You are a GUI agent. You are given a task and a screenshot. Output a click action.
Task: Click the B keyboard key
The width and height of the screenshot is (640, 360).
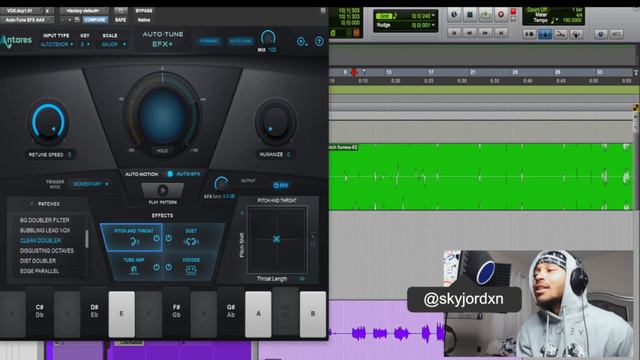pos(313,313)
